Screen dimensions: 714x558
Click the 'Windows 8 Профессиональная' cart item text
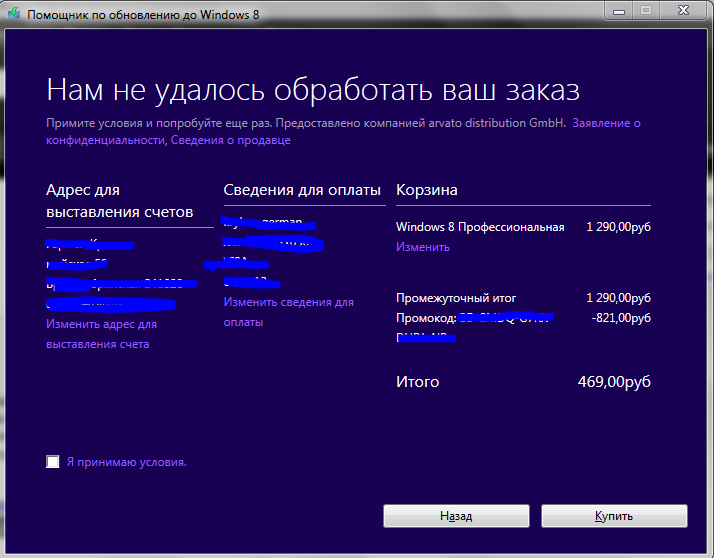[480, 227]
